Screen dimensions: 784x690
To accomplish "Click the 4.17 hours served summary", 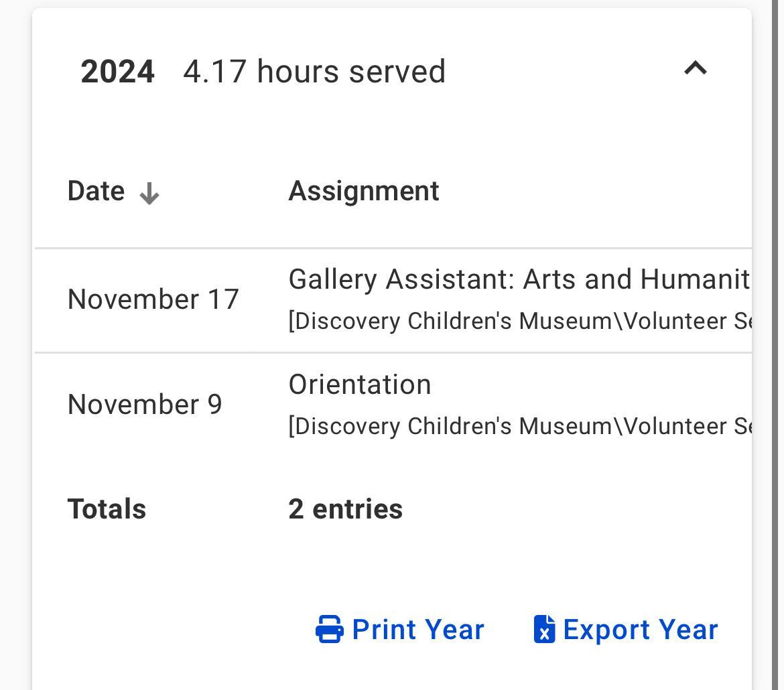I will point(314,72).
